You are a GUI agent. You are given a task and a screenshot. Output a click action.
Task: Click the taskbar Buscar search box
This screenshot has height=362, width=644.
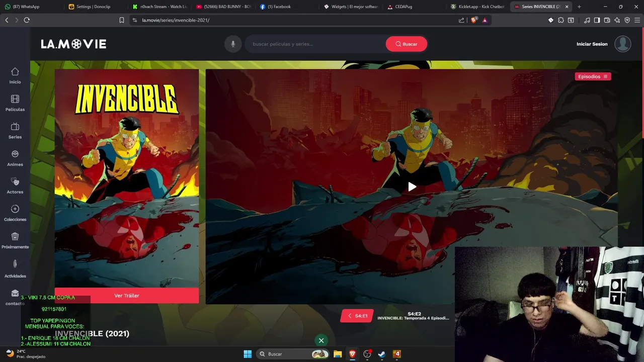click(293, 354)
